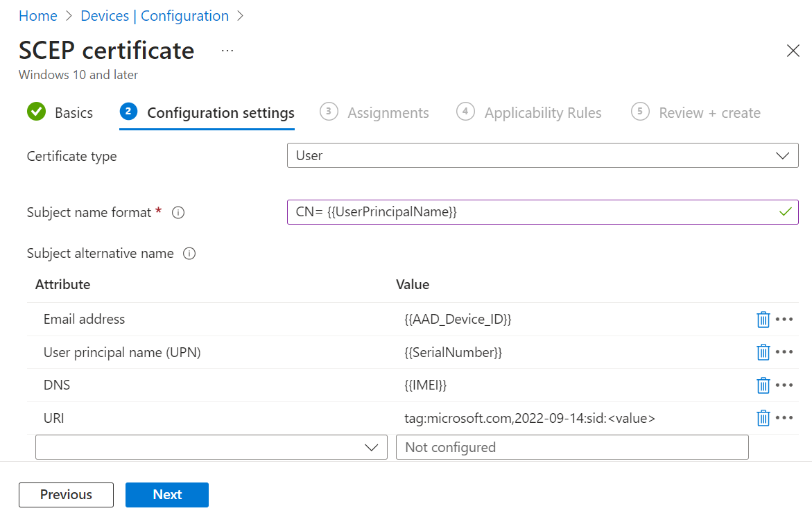
Task: Open the empty attribute dropdown
Action: [211, 447]
